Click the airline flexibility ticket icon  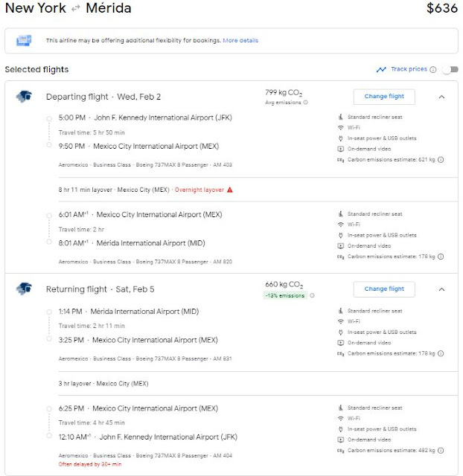24,40
